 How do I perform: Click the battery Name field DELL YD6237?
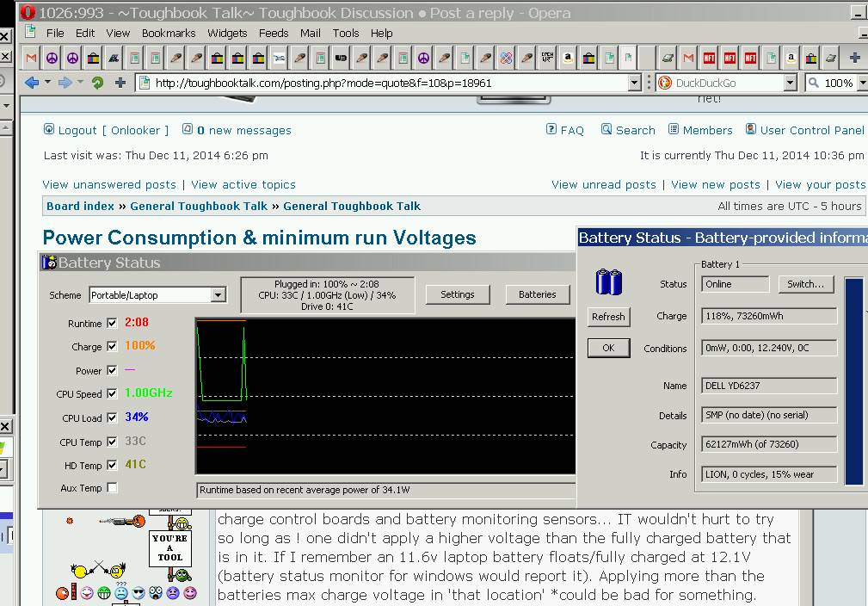(769, 386)
